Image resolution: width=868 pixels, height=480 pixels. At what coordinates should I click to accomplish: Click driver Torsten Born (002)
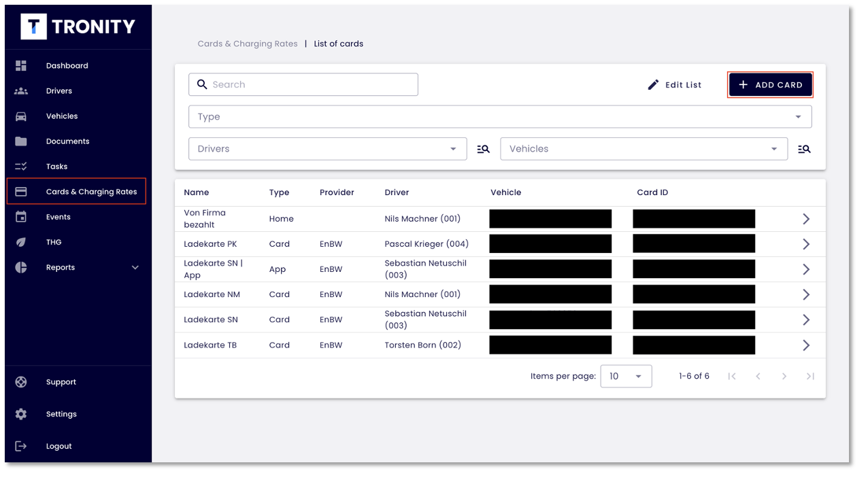tap(422, 345)
